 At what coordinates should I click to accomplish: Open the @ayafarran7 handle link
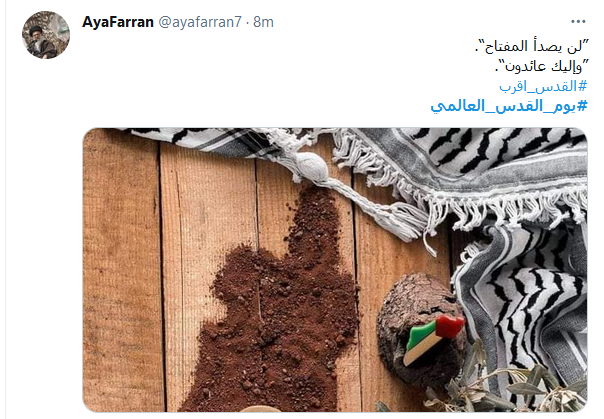coord(200,22)
